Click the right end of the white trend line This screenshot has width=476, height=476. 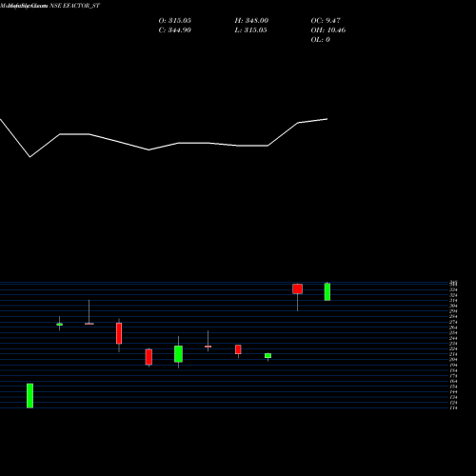(x=327, y=119)
